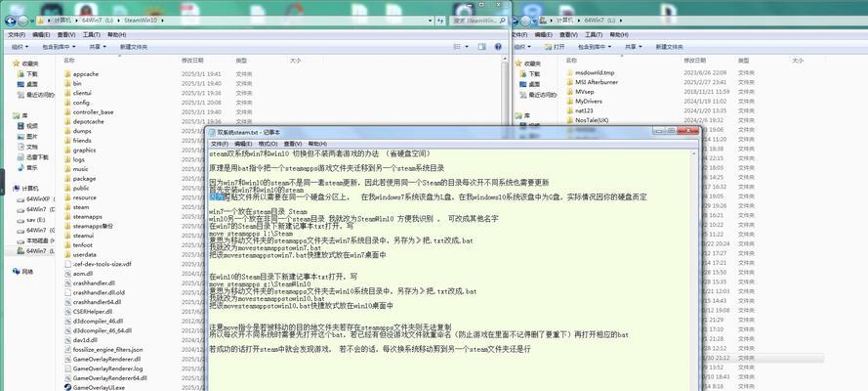Select the bin folder icon
This screenshot has height=391, width=868.
pyautogui.click(x=67, y=83)
